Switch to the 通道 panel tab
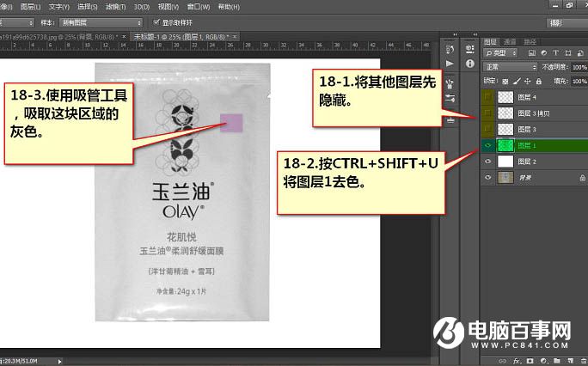Image resolution: width=588 pixels, height=366 pixels. (509, 41)
